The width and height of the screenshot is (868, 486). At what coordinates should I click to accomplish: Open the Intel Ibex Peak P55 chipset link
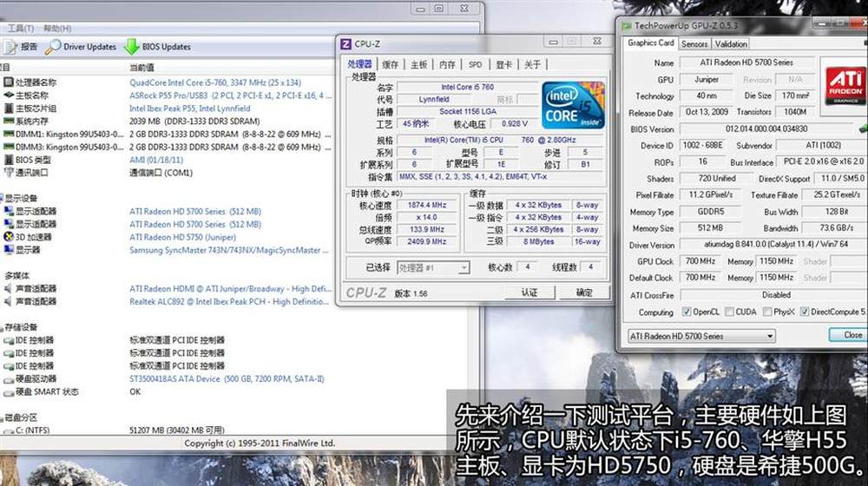point(190,108)
